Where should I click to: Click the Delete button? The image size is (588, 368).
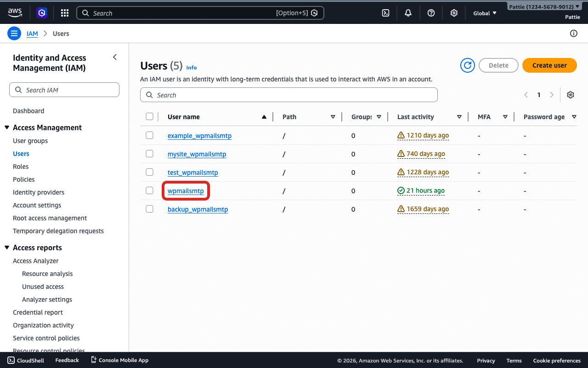click(x=498, y=65)
